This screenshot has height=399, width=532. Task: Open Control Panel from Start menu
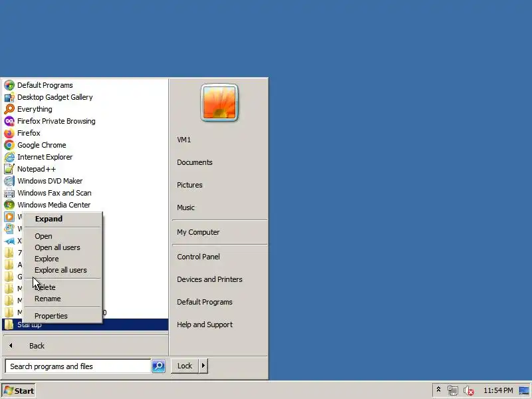click(x=198, y=257)
